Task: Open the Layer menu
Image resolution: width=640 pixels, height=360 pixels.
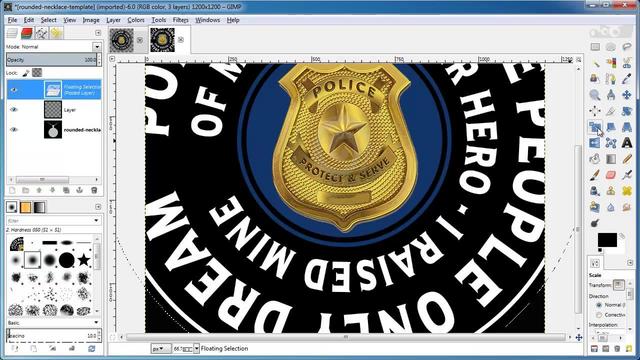Action: pyautogui.click(x=113, y=20)
